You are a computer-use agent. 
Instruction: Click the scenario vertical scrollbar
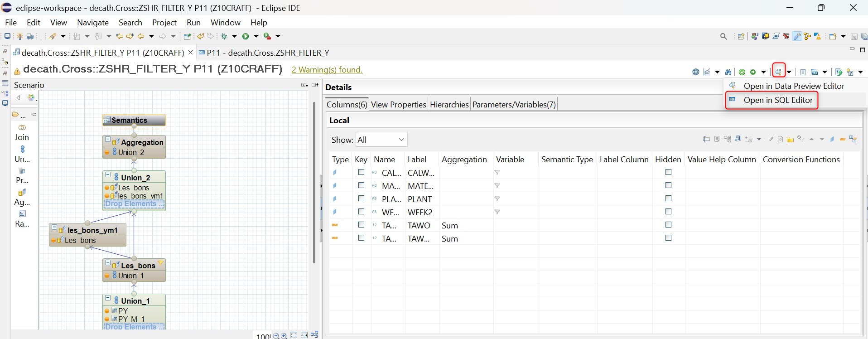coord(314,181)
